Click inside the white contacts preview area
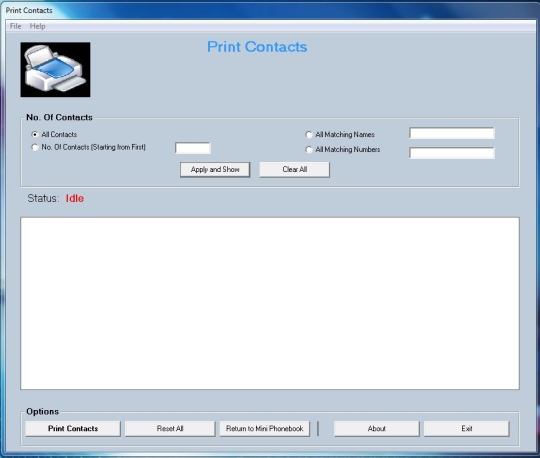This screenshot has height=458, width=540. [270, 303]
